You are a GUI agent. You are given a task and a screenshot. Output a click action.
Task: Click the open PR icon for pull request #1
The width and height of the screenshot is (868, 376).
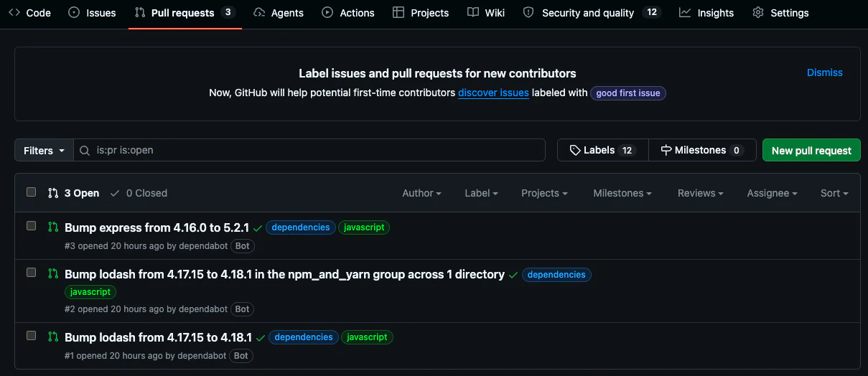click(52, 337)
